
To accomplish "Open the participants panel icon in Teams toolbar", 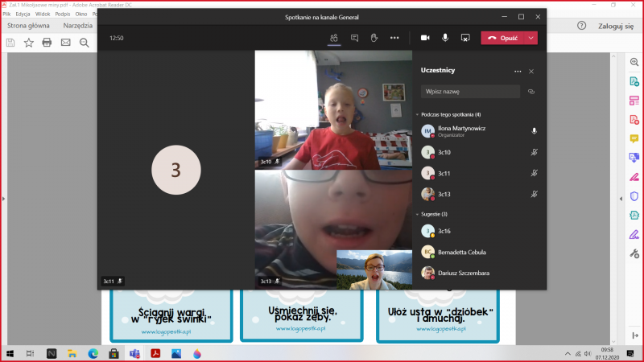I will tap(334, 38).
